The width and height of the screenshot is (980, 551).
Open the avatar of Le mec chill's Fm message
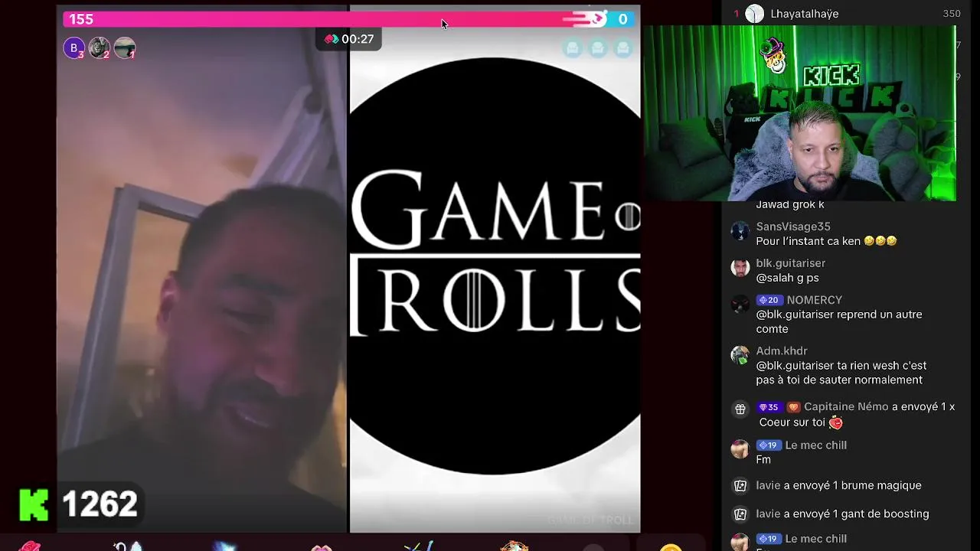[x=740, y=449]
